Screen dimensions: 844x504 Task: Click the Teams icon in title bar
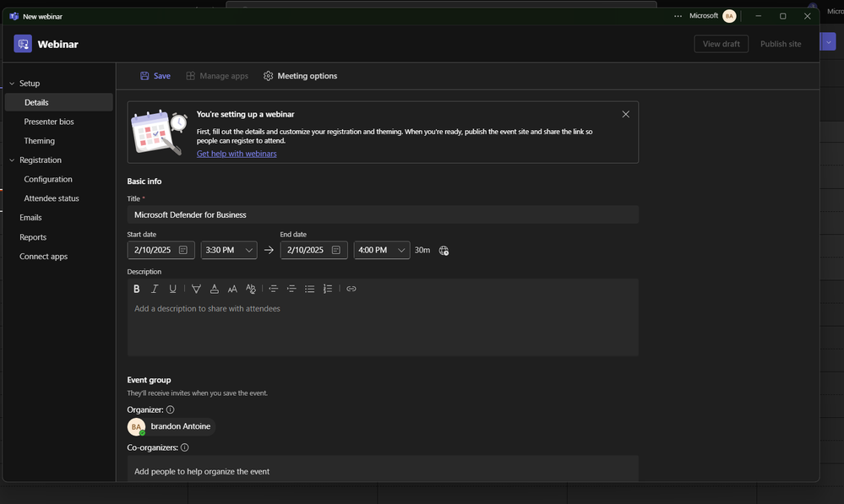(14, 16)
